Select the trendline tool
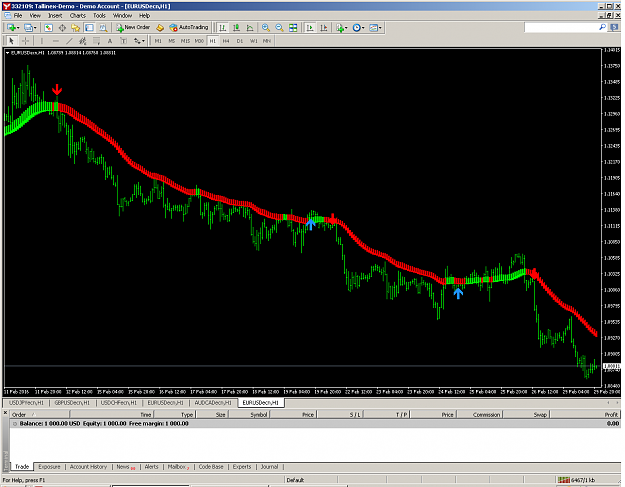This screenshot has width=625, height=487. 69,41
